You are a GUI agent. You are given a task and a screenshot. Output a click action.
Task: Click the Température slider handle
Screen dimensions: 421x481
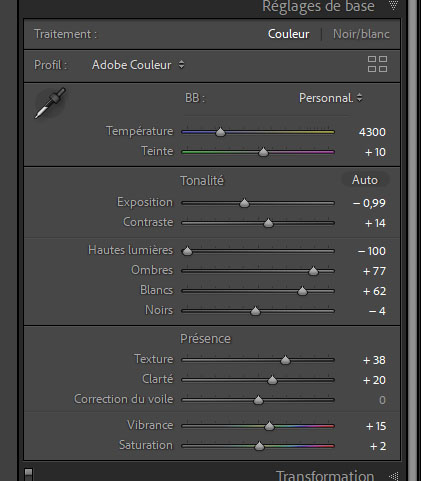tap(220, 132)
